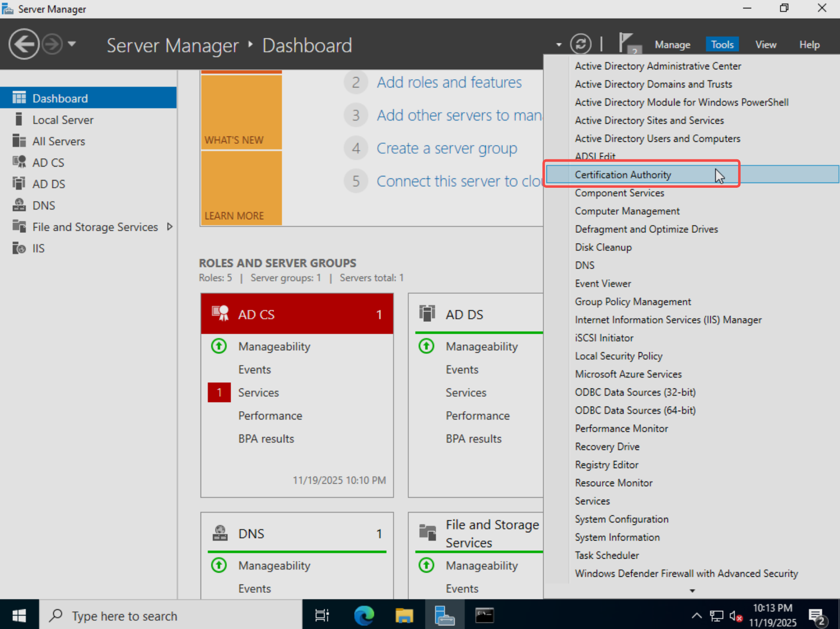Click File and Storage Services tile icon

(x=427, y=532)
